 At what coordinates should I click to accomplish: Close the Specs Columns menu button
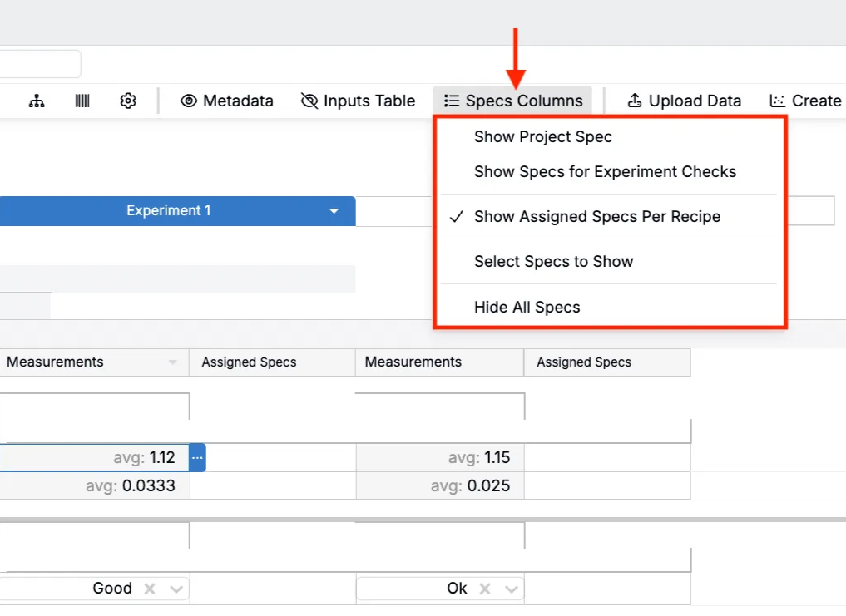(x=513, y=101)
